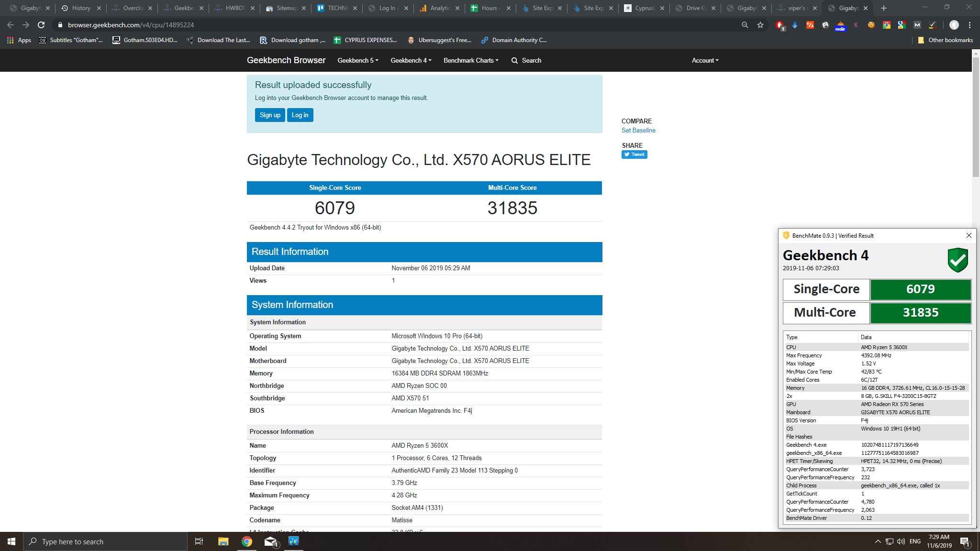980x551 pixels.
Task: Open the red stop-hand ad blocker extension
Action: 780,25
